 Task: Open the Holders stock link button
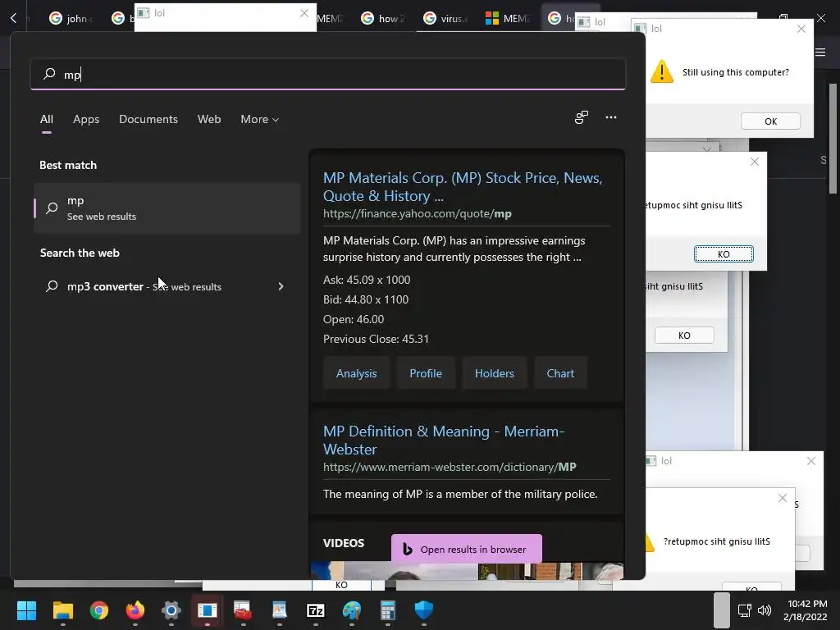[x=494, y=373]
